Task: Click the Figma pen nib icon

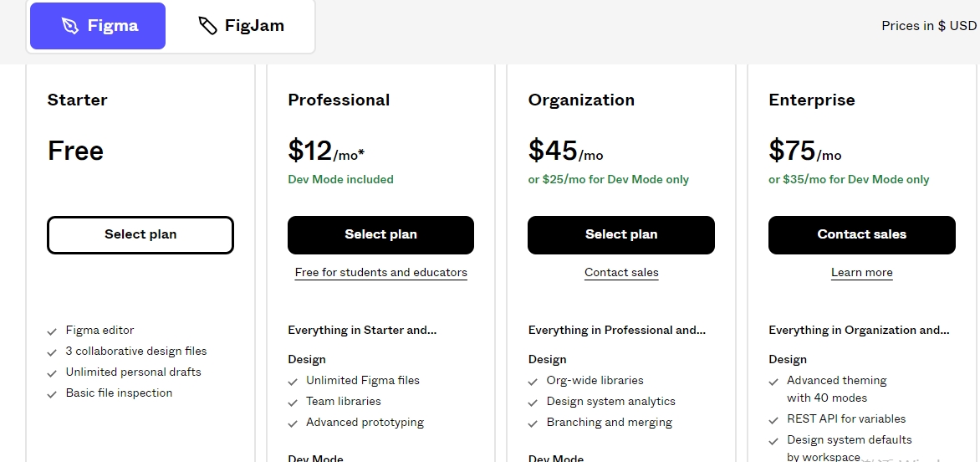Action: coord(70,26)
